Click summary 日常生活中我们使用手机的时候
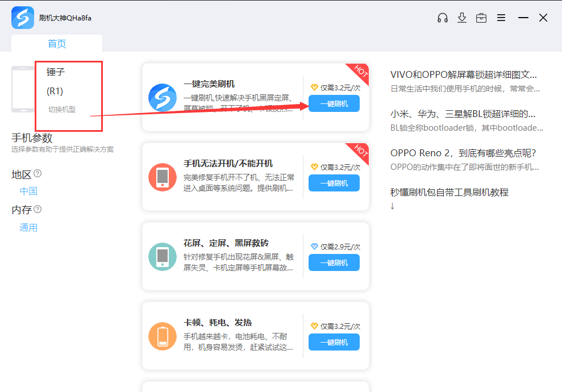 465,89
